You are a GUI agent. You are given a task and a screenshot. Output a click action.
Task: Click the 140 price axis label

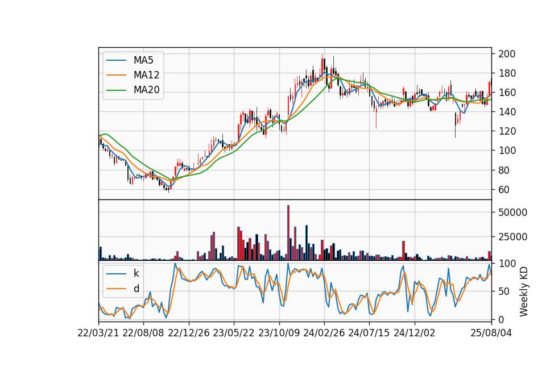tap(507, 112)
